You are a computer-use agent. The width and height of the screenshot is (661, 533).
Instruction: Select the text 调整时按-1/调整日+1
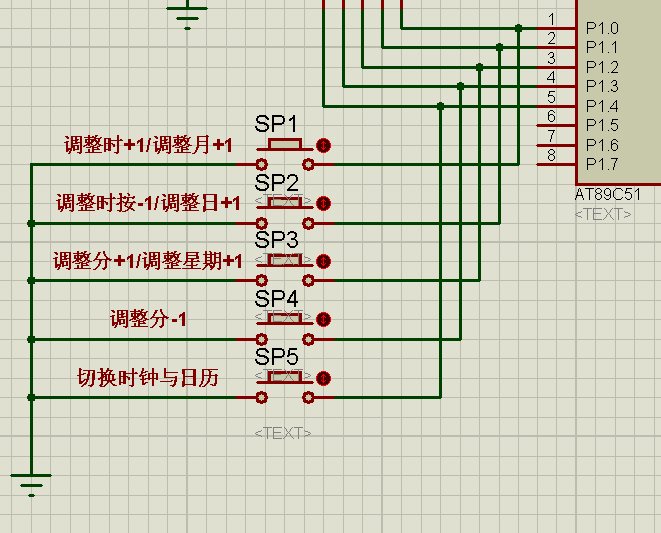click(148, 203)
